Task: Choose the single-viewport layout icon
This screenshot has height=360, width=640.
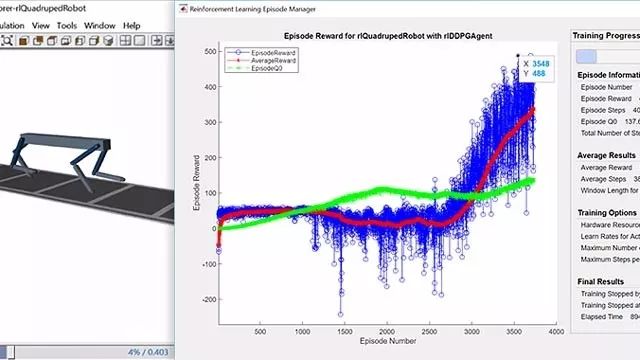Action: tap(140, 40)
